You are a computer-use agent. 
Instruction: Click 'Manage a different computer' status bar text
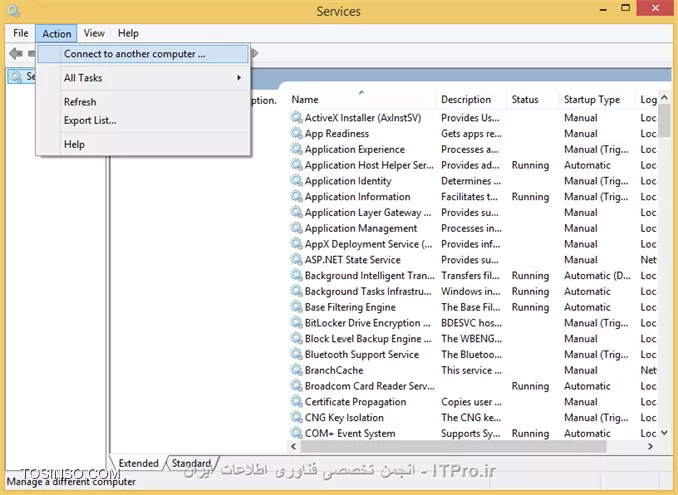click(71, 482)
